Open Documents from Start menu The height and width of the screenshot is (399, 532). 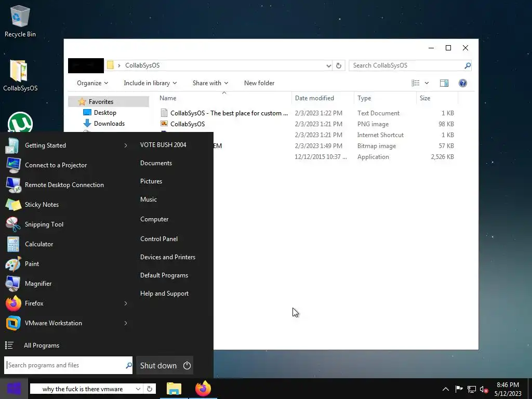pos(156,163)
